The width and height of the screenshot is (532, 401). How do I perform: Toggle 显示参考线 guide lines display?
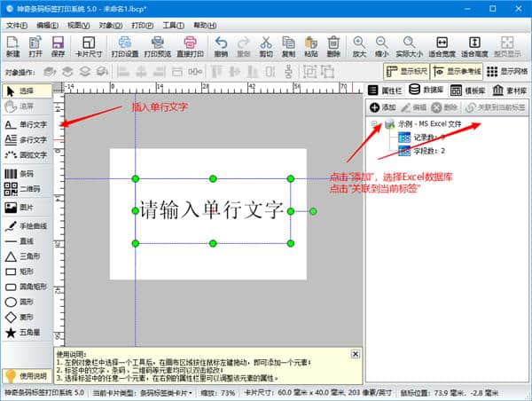[460, 71]
